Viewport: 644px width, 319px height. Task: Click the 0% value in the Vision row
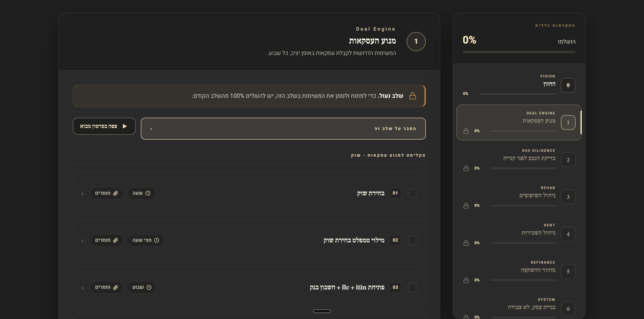point(465,94)
